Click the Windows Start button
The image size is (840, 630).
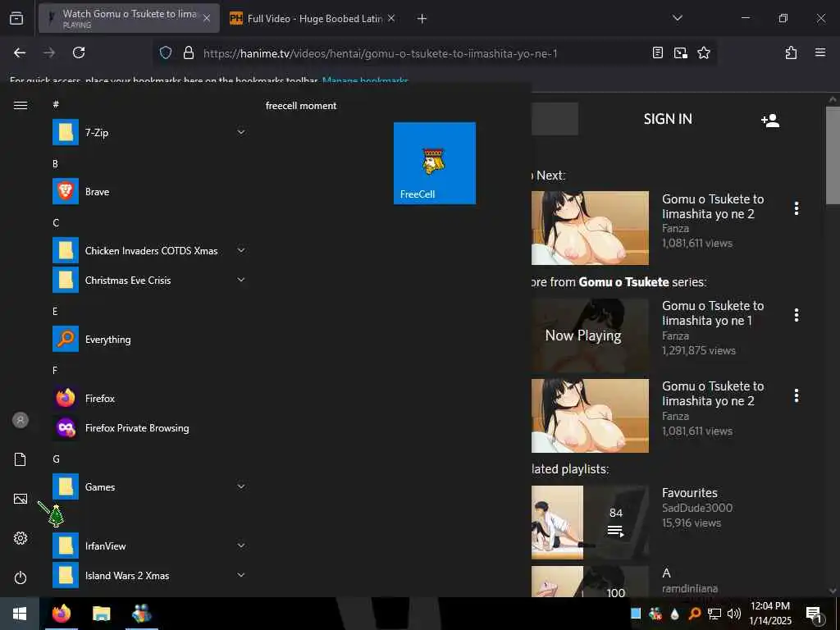(20, 614)
